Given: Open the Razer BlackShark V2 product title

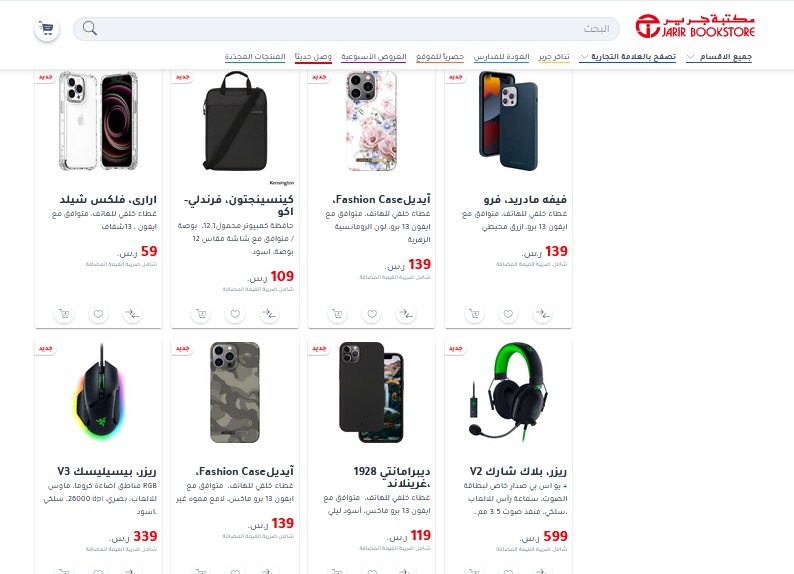Looking at the screenshot, I should coord(518,471).
